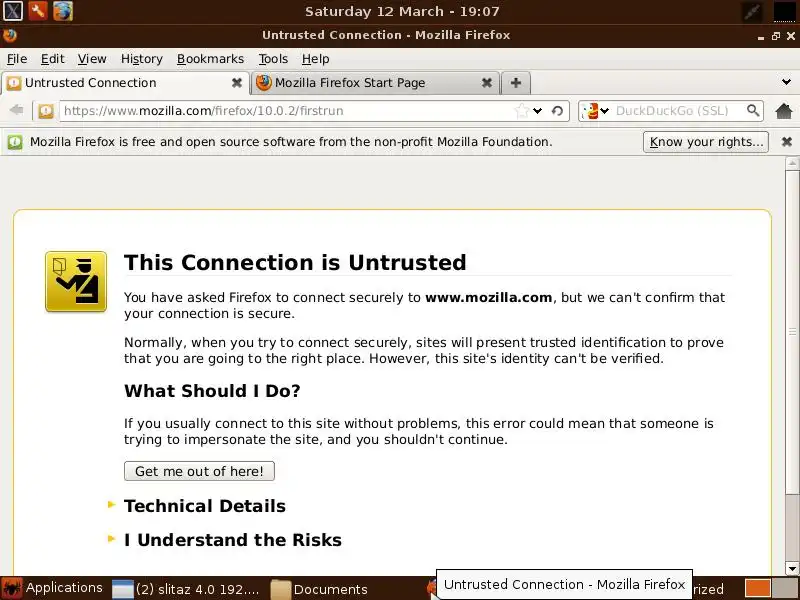
Task: Go back with the back arrow button
Action: [16, 110]
